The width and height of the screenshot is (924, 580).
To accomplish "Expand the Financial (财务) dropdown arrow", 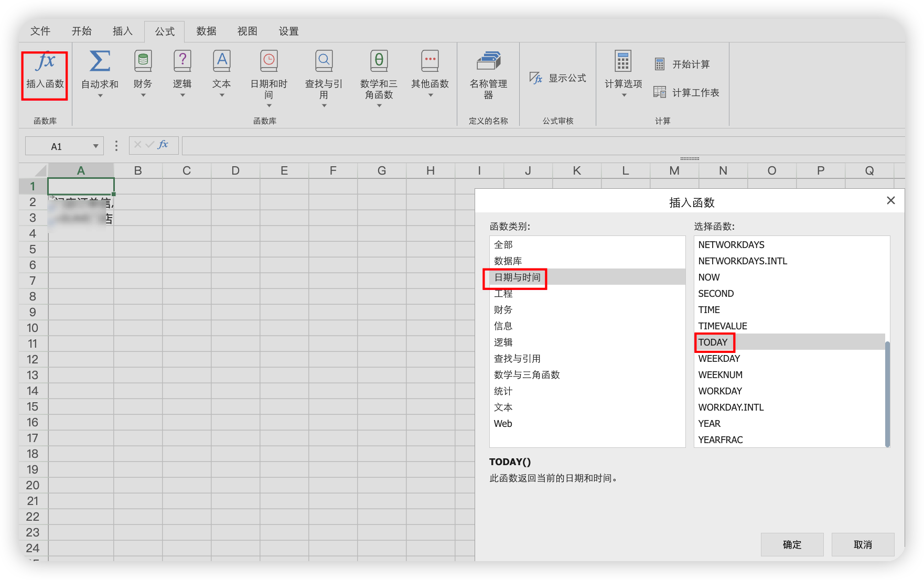I will click(143, 95).
